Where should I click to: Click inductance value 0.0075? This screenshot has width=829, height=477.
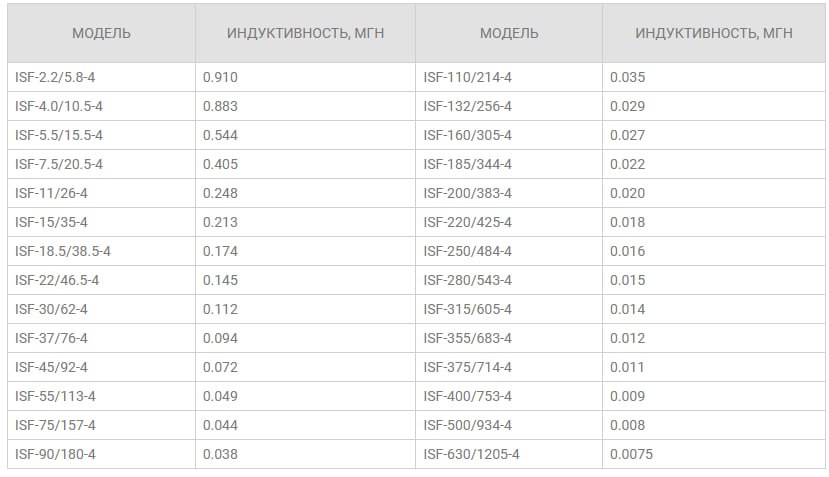point(631,454)
